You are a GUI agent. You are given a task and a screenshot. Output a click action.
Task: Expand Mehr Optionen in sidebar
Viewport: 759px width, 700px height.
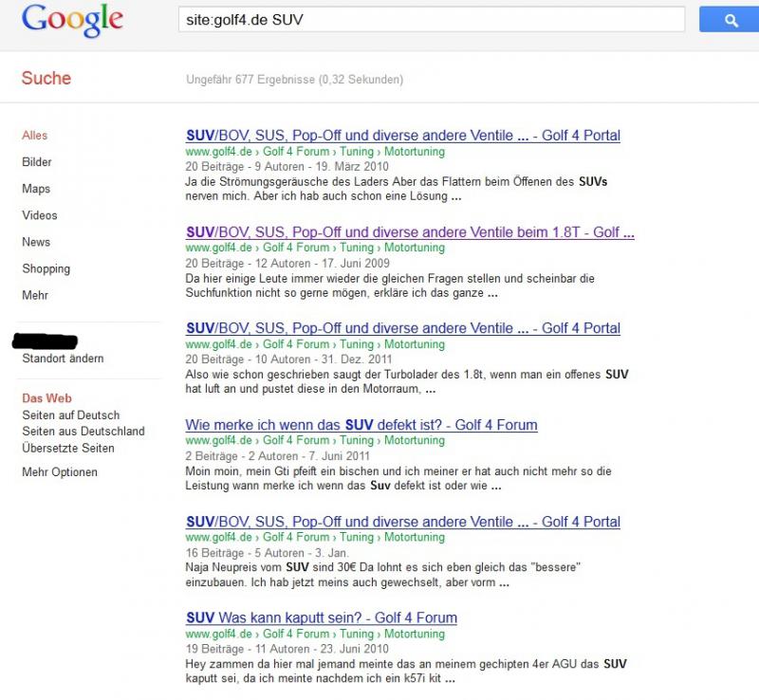[60, 472]
